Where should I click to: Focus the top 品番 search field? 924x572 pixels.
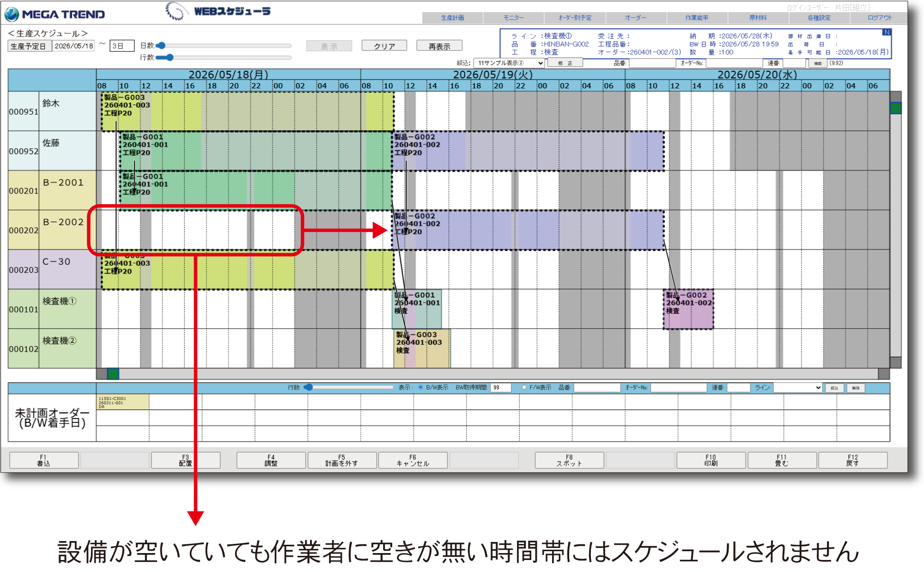point(652,63)
